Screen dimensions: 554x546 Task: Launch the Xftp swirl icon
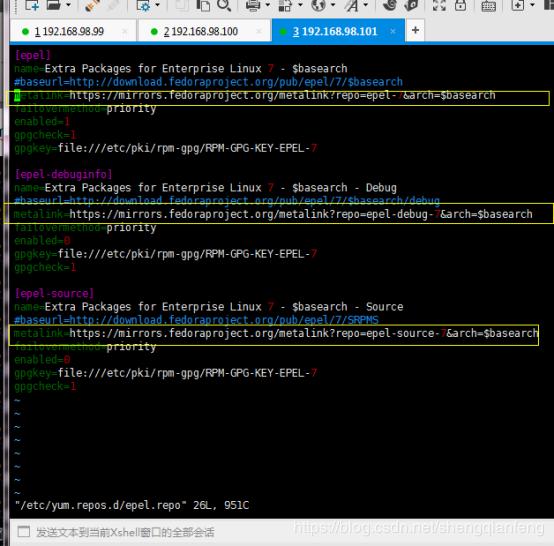coord(390,5)
